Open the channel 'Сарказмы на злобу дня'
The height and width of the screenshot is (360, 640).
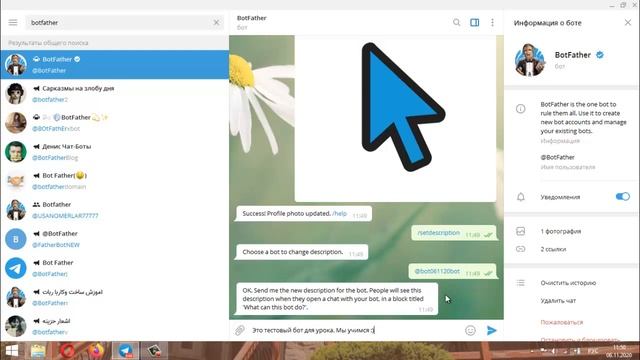115,93
